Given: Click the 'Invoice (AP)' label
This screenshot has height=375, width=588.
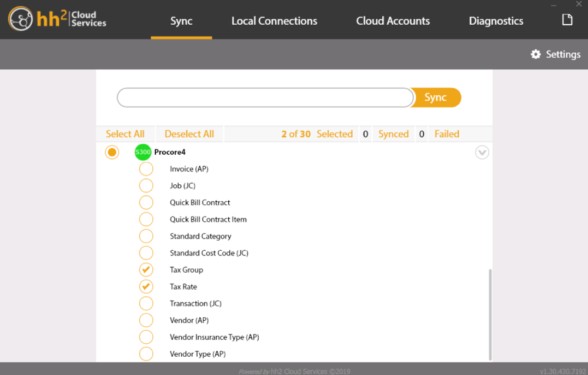Looking at the screenshot, I should click(189, 169).
